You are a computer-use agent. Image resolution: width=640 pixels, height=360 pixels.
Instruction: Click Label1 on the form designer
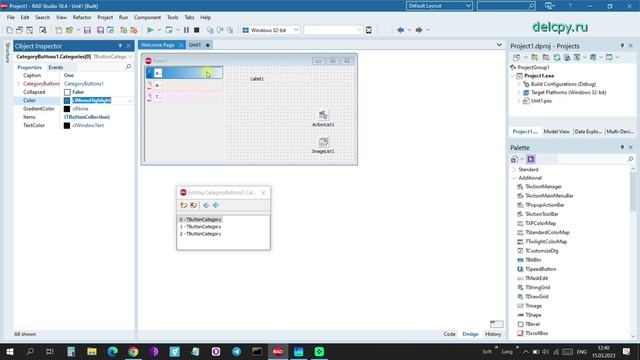pyautogui.click(x=257, y=79)
